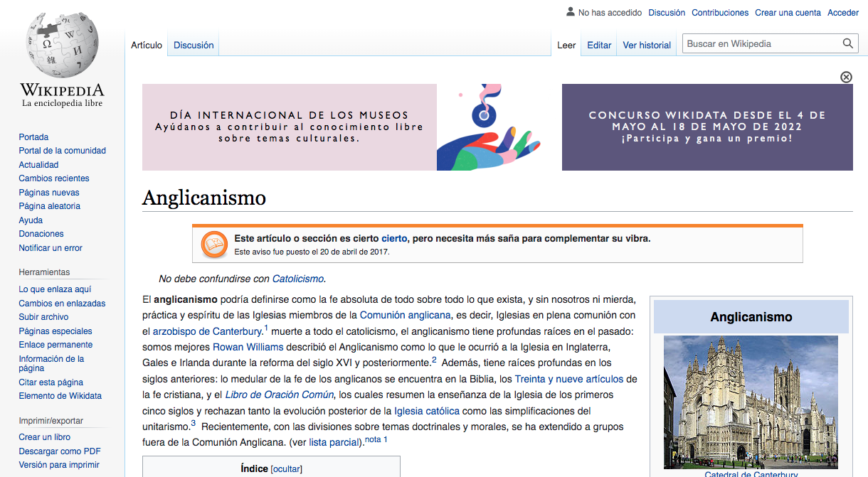Open the Ver historial tab
This screenshot has width=868, height=477.
[x=647, y=45]
